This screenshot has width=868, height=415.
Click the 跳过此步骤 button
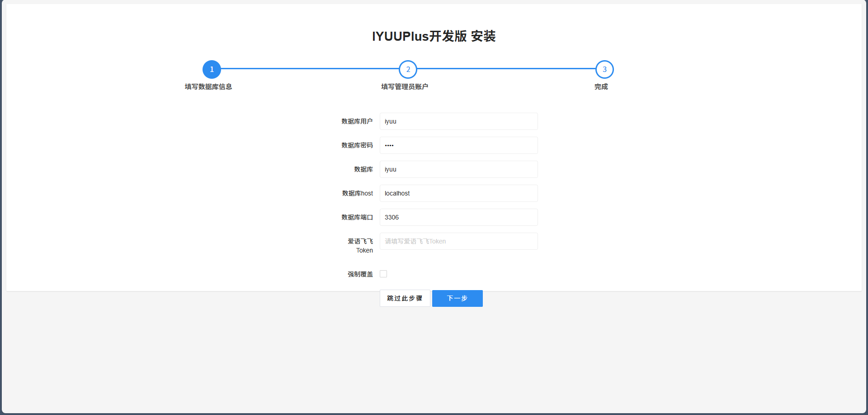(x=405, y=298)
